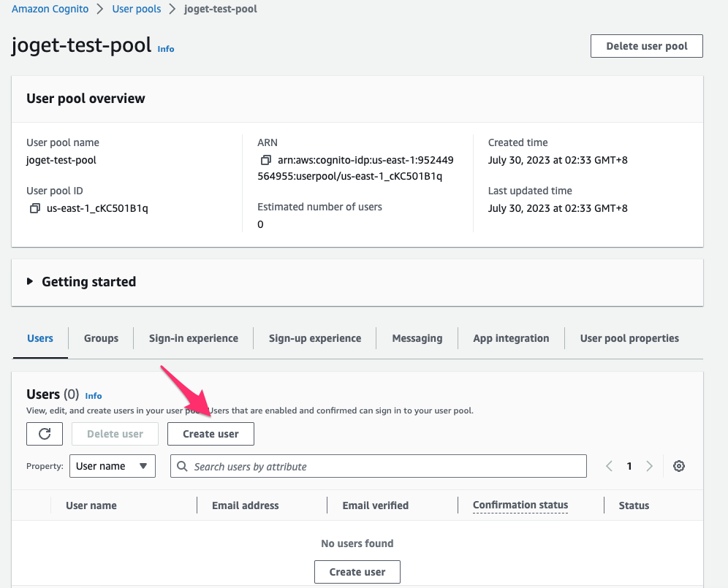
Task: Click the Email verified column header
Action: (x=376, y=505)
